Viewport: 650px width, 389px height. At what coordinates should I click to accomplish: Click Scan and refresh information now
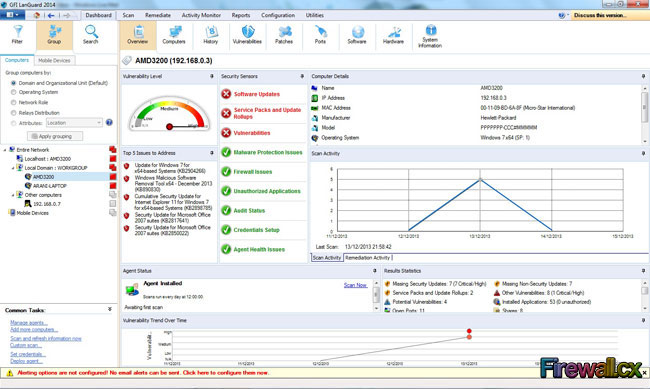46,339
